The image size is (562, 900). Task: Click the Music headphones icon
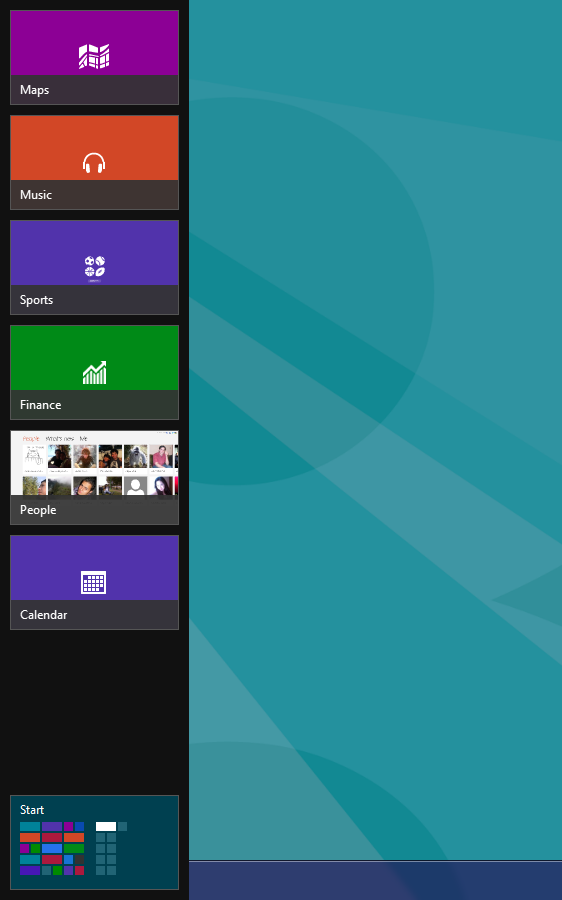tap(94, 163)
